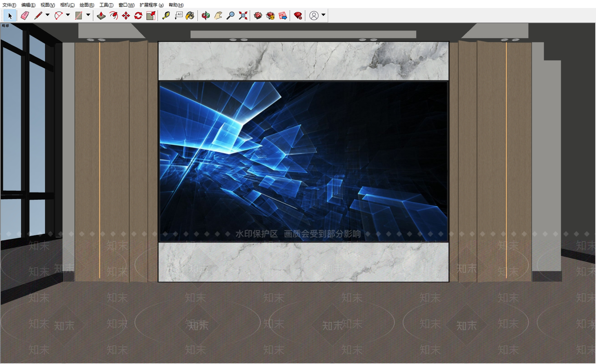Choose the Offset tool

(114, 16)
